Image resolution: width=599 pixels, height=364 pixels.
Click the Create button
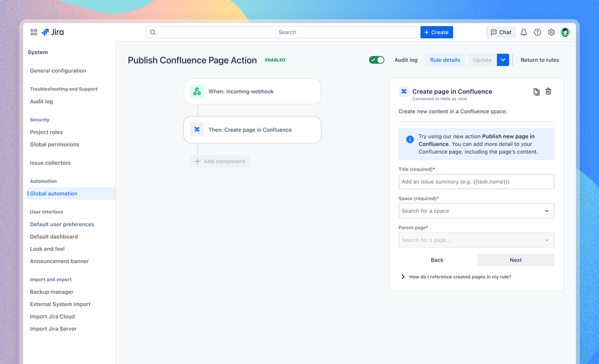point(437,32)
